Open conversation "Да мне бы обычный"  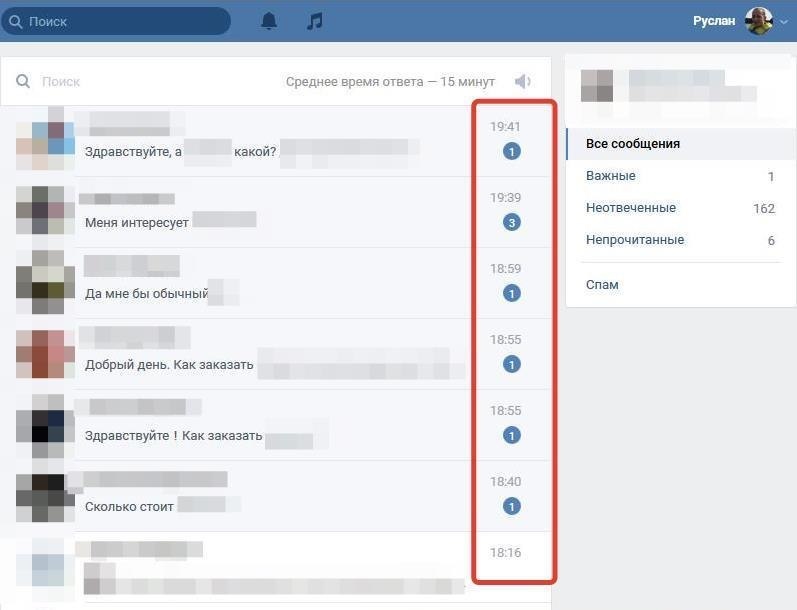[x=275, y=283]
